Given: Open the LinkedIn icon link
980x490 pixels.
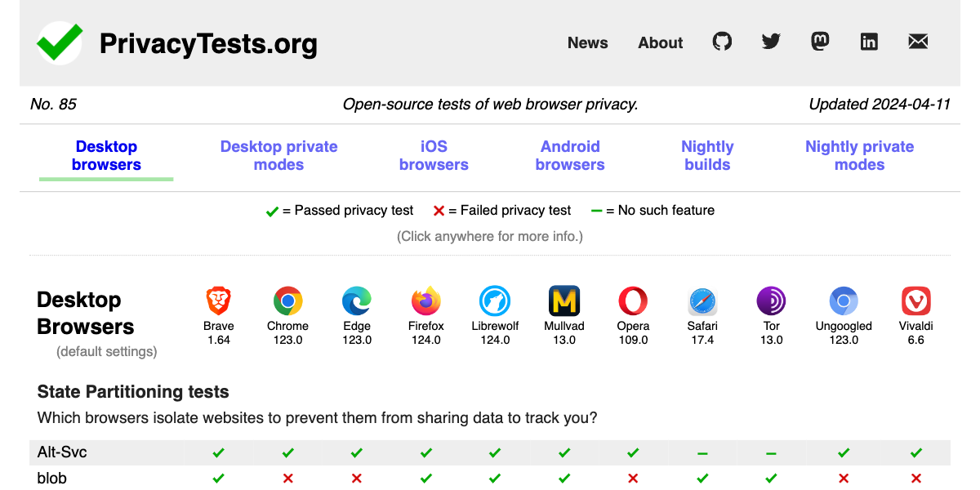Looking at the screenshot, I should pyautogui.click(x=869, y=42).
